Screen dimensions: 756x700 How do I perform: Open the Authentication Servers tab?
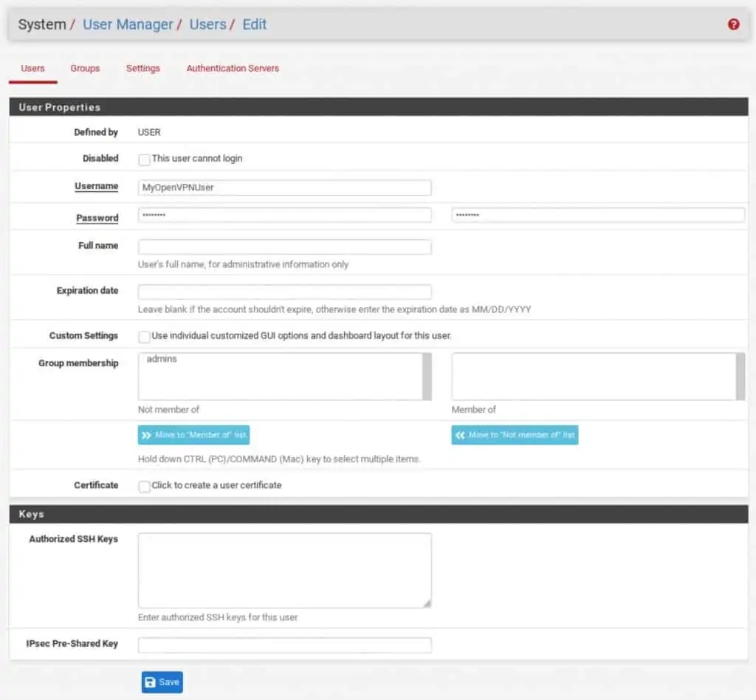point(233,69)
